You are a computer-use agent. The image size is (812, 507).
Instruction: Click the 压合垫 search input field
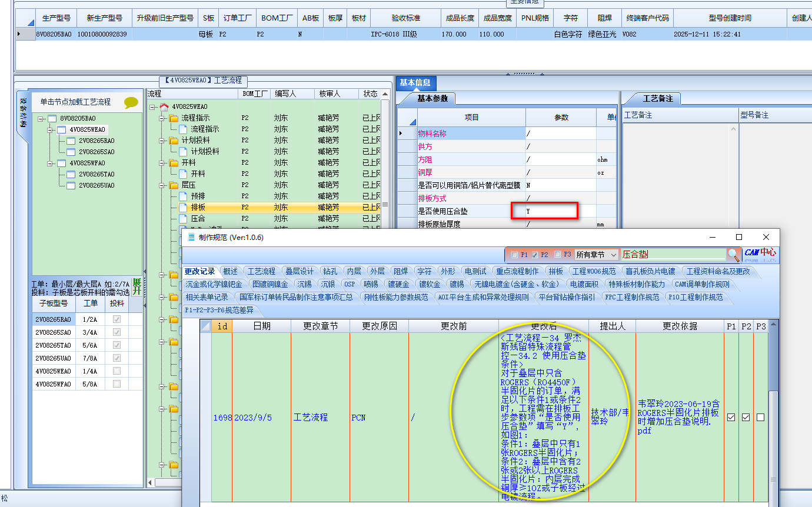coord(673,255)
